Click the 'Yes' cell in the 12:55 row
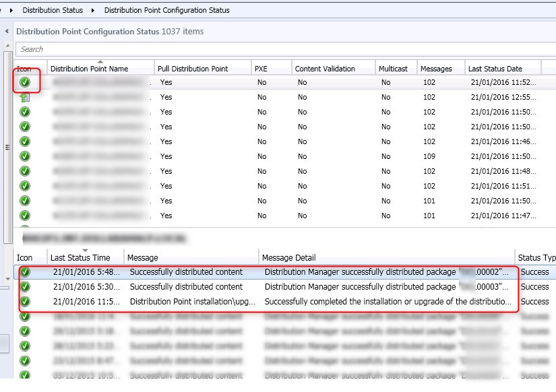This screenshot has height=392, width=556. tap(166, 97)
